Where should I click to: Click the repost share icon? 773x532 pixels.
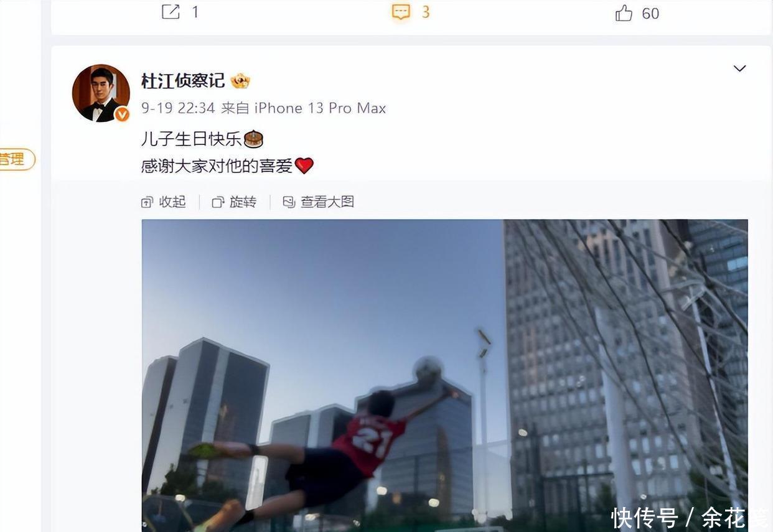click(171, 12)
